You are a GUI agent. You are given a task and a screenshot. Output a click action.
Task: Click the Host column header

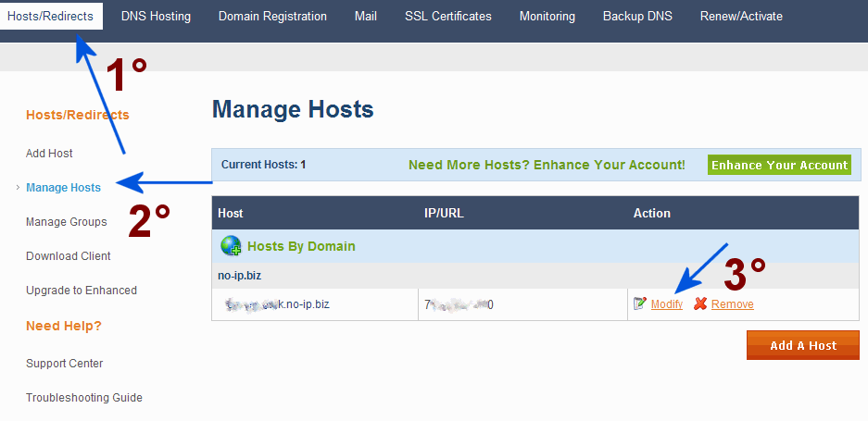point(231,213)
